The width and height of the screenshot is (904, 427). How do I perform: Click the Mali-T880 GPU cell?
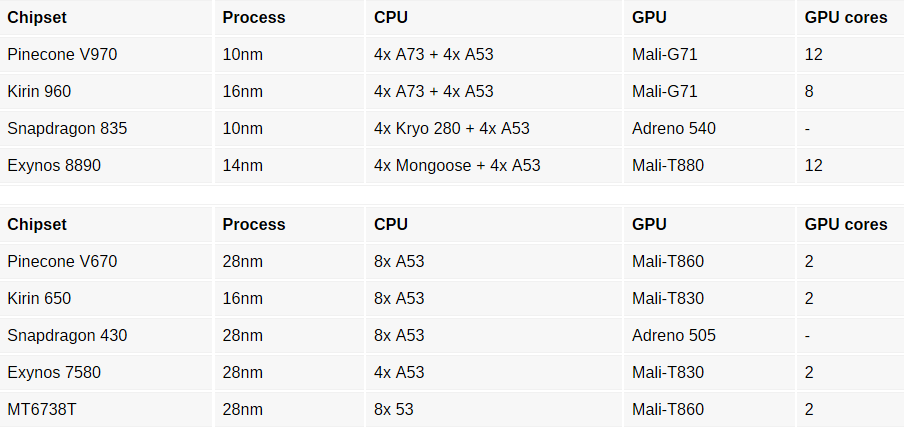709,165
